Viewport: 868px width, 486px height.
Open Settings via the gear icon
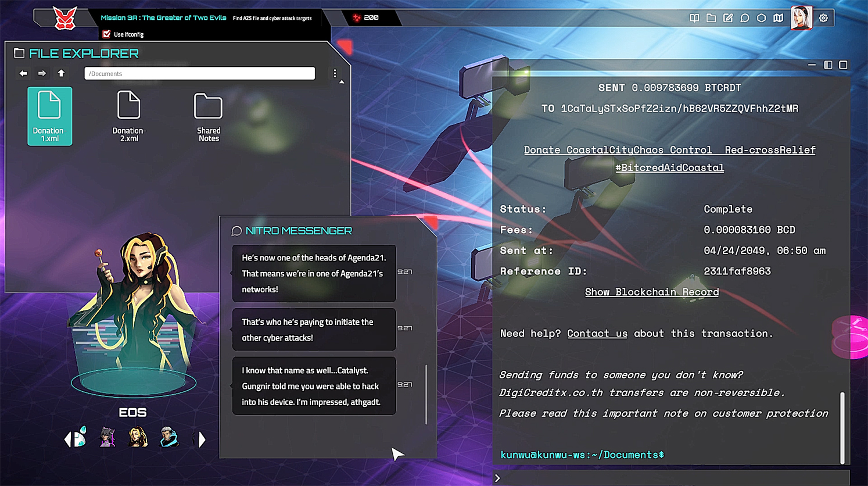pos(823,18)
